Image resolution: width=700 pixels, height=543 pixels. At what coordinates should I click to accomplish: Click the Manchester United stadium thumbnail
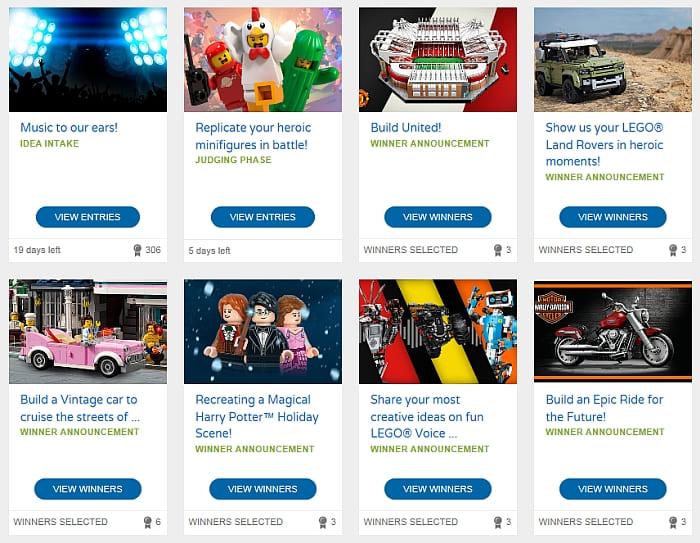coord(438,59)
